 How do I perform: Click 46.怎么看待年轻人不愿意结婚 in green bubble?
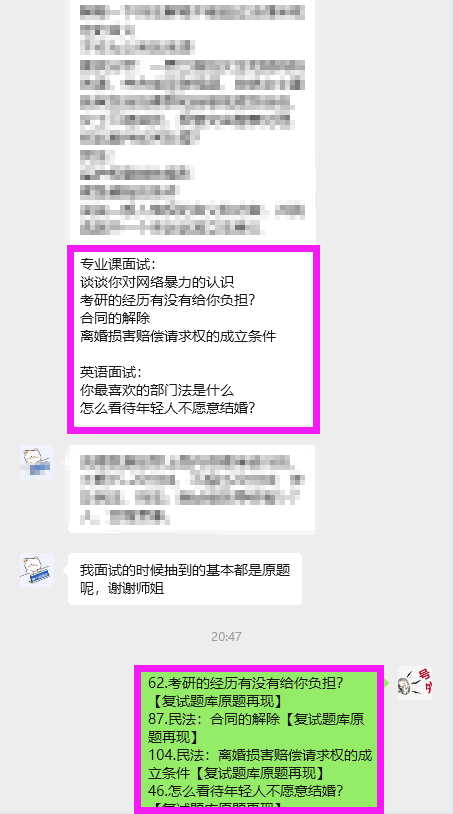[246, 791]
